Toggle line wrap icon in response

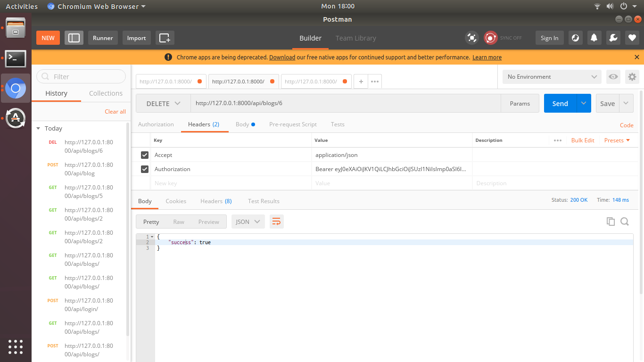[x=277, y=222]
